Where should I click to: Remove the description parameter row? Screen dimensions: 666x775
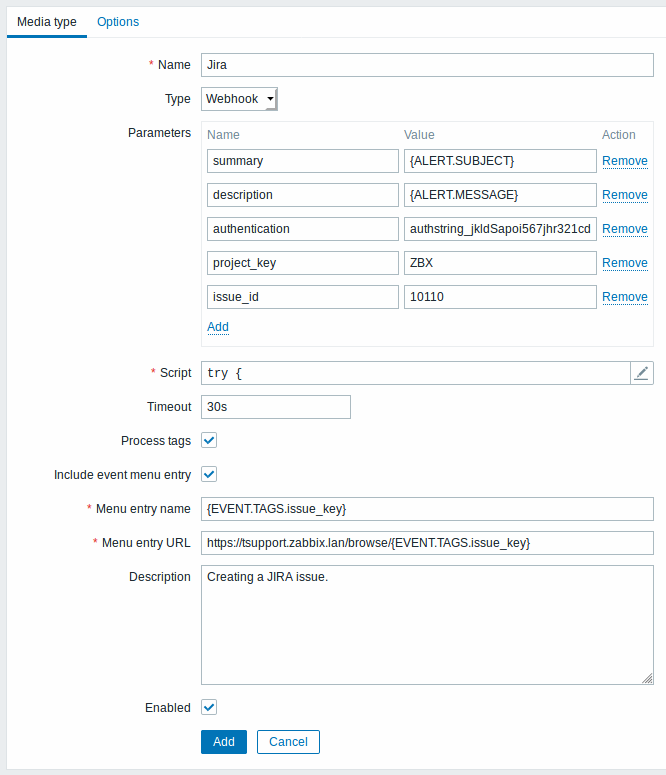click(625, 195)
